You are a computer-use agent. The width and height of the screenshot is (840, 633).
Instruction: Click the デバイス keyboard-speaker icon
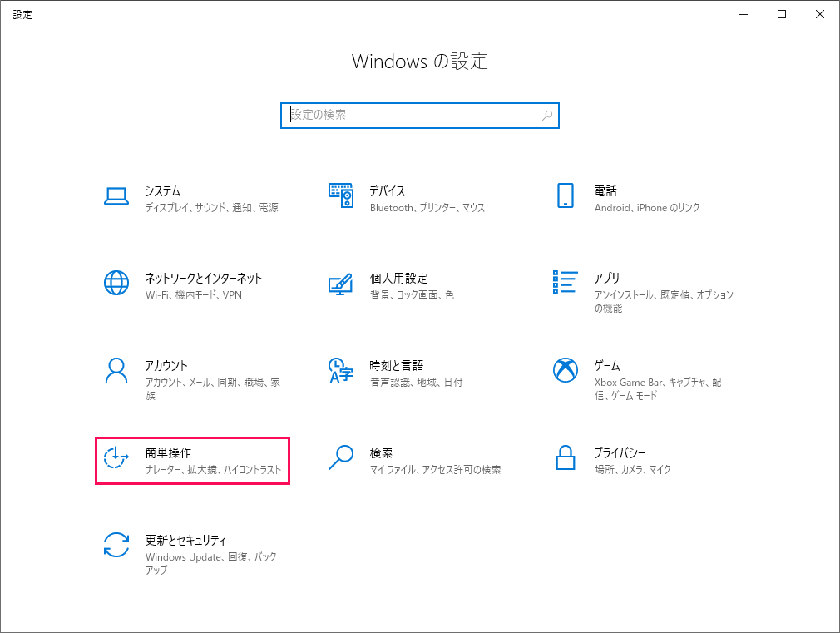[x=341, y=195]
